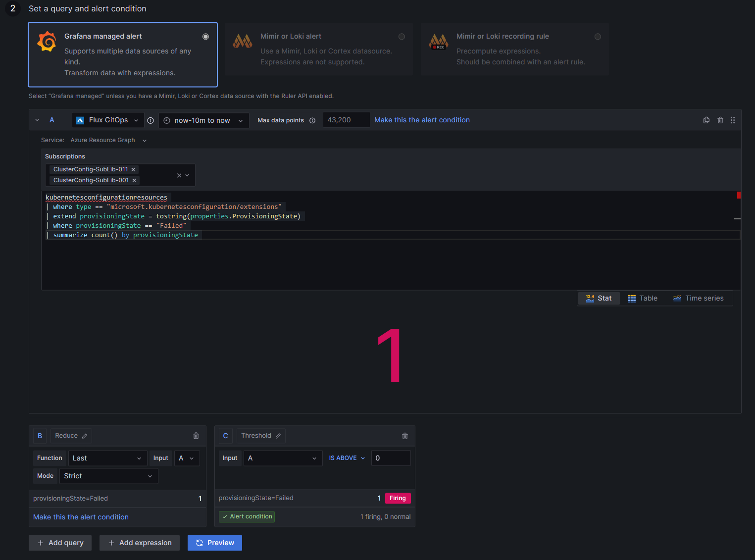Edit the Threshold expression name
755x560 pixels.
coord(278,436)
